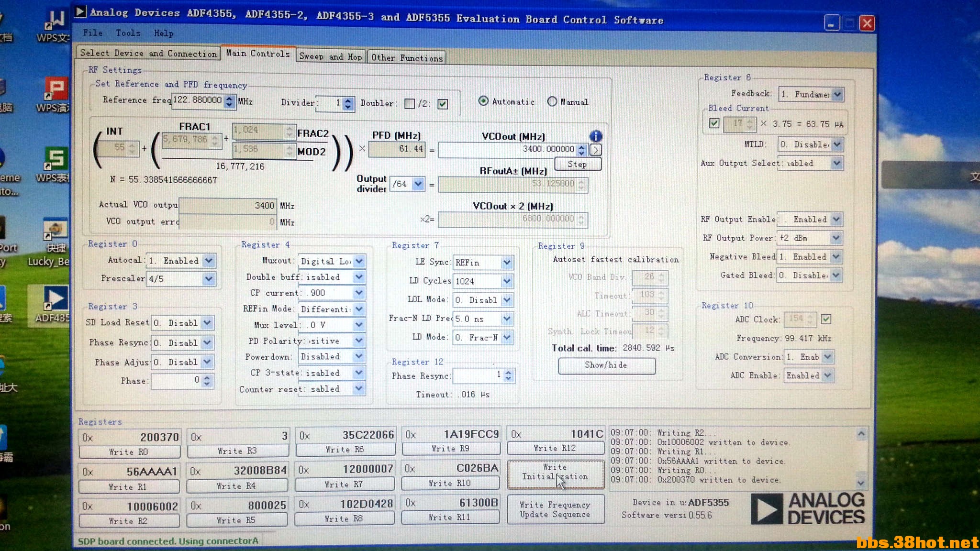The width and height of the screenshot is (980, 551).
Task: Expand the Negative Bleed dropdown
Action: (x=836, y=256)
